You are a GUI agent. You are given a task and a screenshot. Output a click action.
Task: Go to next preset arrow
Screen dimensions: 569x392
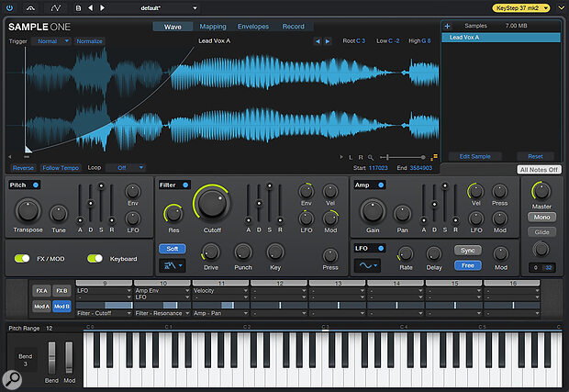[103, 7]
